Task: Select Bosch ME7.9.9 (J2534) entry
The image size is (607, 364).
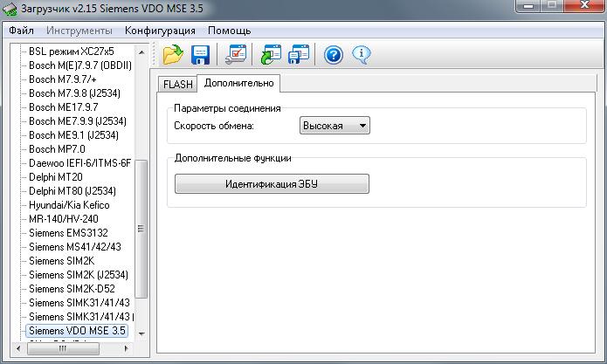Action: 78,120
